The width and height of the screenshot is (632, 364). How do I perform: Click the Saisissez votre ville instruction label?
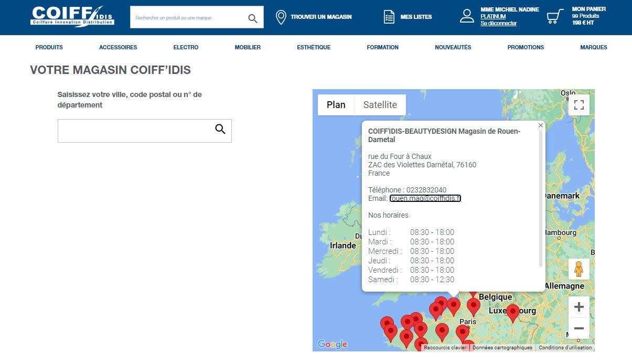pos(130,100)
